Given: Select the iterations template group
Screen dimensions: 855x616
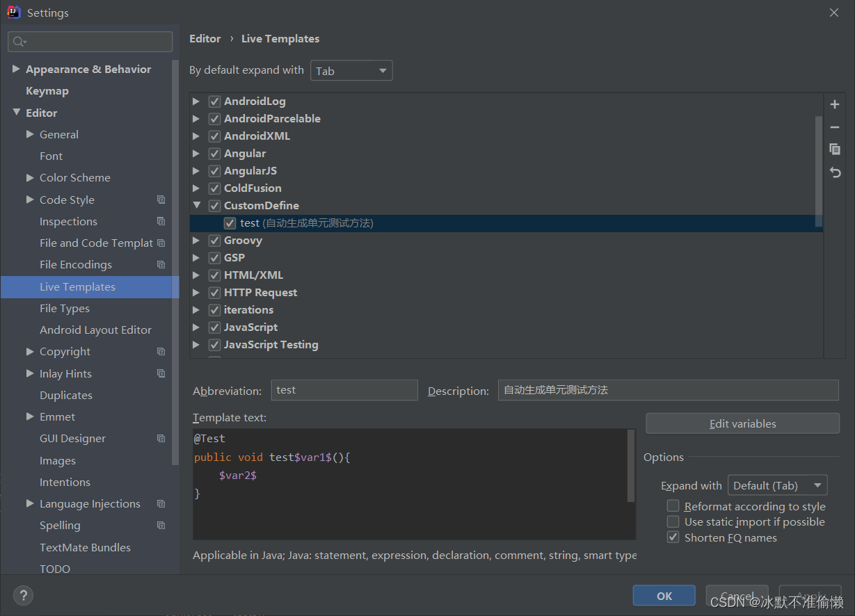Looking at the screenshot, I should 506,310.
